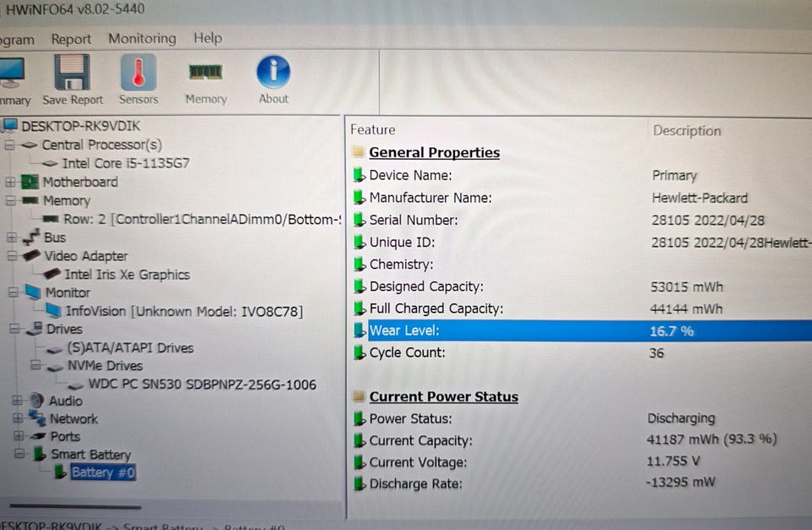Select (S)ATA/ATAPI Drives entry
Image resolution: width=812 pixels, height=530 pixels.
(130, 347)
